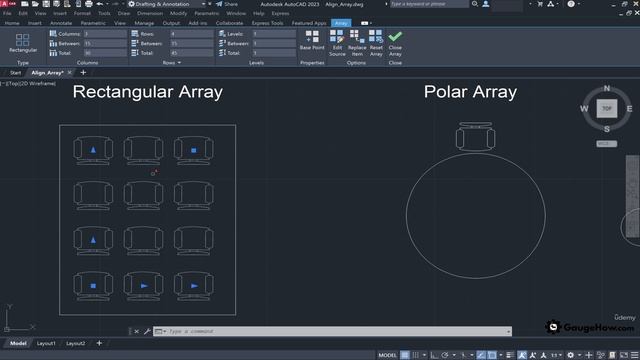This screenshot has height=360, width=640.
Task: Click the Share paper plane button
Action: point(227,4)
